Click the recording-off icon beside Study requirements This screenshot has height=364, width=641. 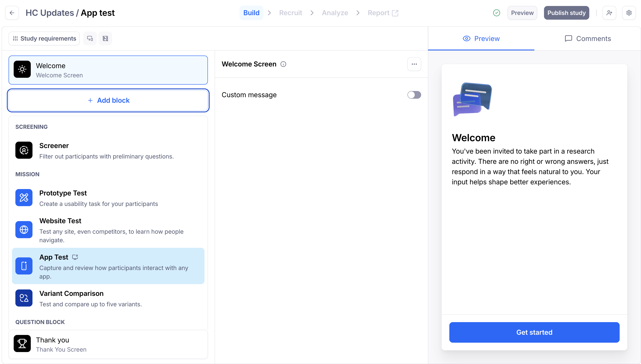[105, 38]
